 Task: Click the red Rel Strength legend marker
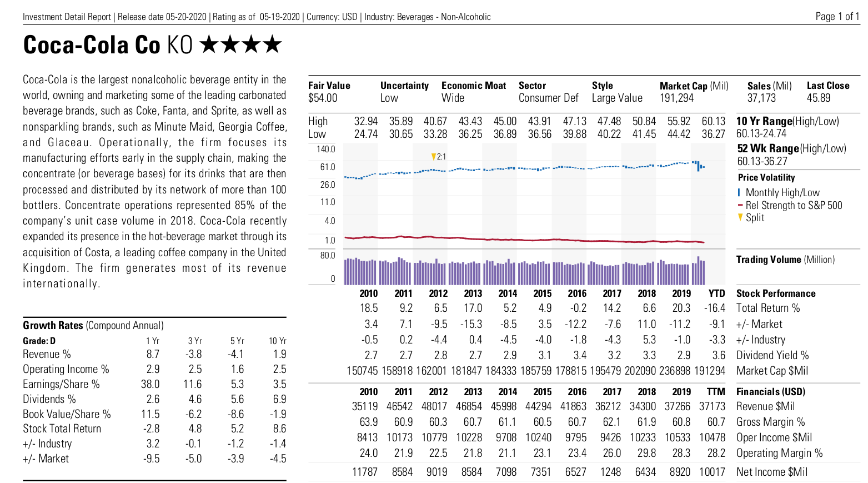click(740, 205)
